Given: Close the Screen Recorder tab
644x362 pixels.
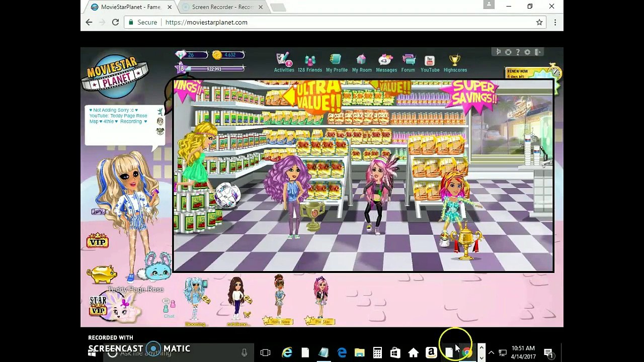Looking at the screenshot, I should coord(261,7).
